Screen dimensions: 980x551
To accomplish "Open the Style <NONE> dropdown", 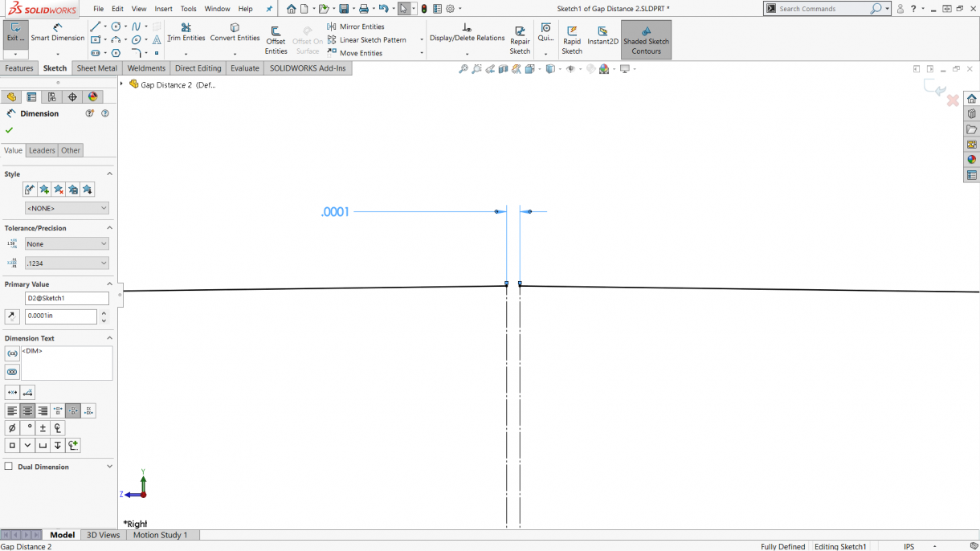I will click(x=67, y=208).
